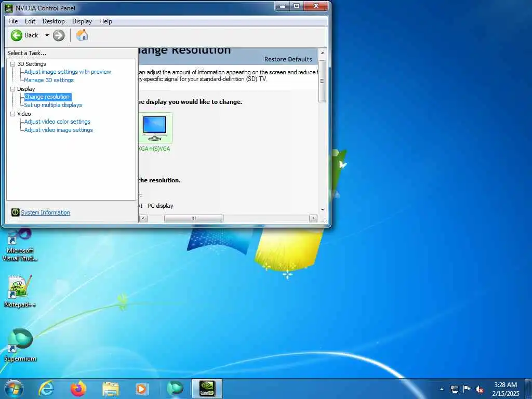Open Windows Media Player taskbar icon

(142, 389)
